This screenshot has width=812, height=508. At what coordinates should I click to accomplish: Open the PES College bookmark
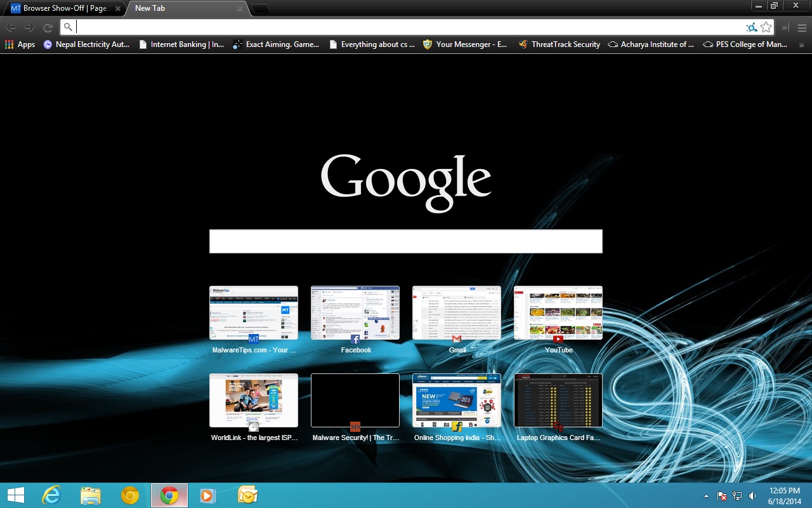745,44
